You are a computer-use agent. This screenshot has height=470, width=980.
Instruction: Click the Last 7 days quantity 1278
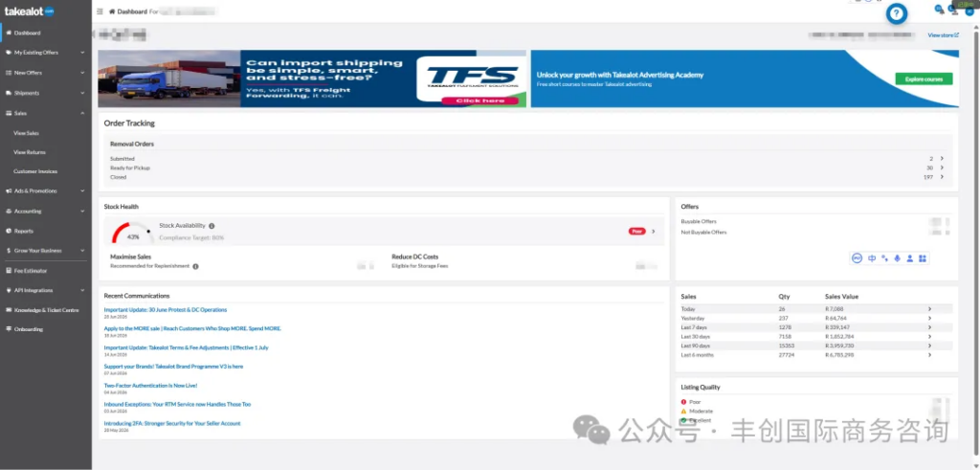coord(785,327)
